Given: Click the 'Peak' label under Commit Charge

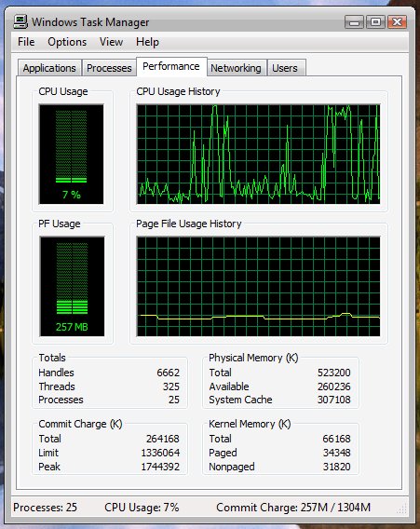Looking at the screenshot, I should pyautogui.click(x=49, y=467).
